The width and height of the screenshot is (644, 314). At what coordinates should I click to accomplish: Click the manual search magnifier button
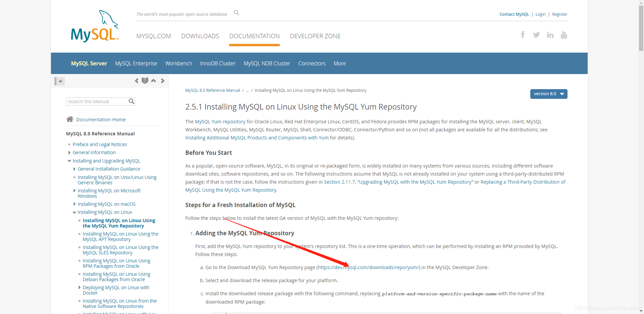pos(131,101)
